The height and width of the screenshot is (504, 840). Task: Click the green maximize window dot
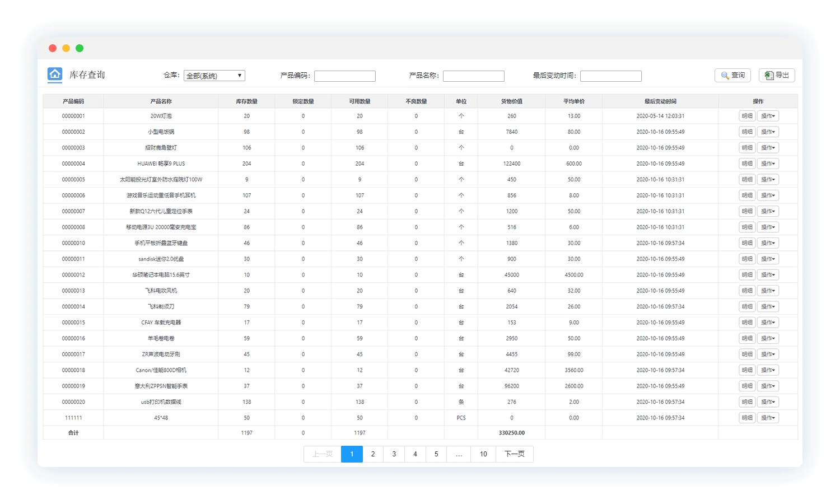(80, 48)
